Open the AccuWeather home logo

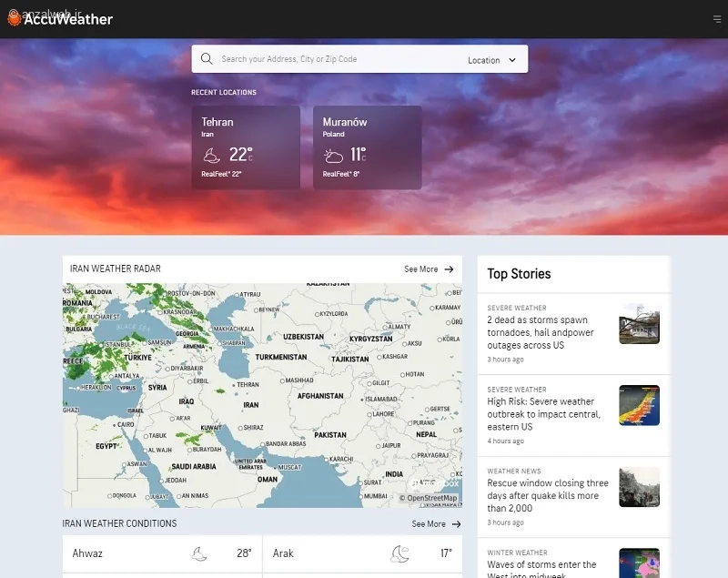(60, 19)
